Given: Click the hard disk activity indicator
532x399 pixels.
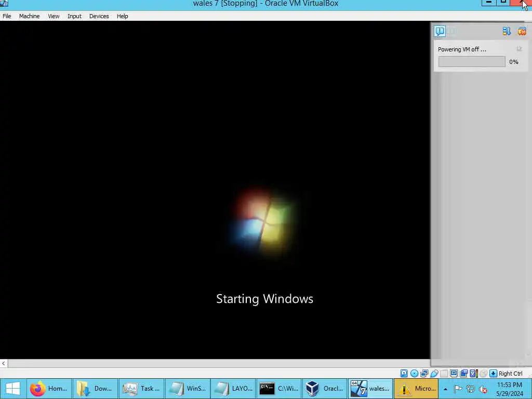Looking at the screenshot, I should (404, 373).
